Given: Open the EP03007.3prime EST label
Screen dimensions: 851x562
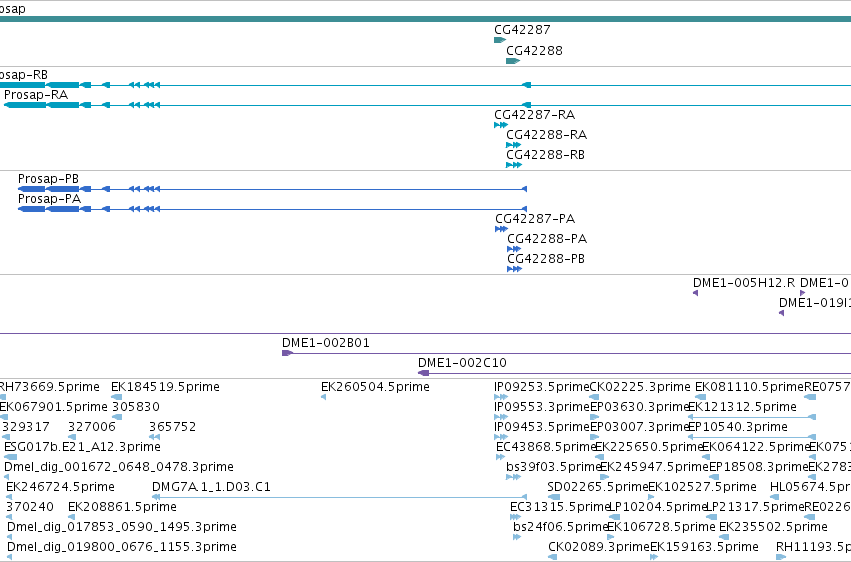Looking at the screenshot, I should pyautogui.click(x=639, y=427).
